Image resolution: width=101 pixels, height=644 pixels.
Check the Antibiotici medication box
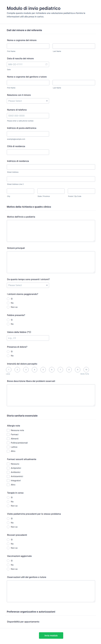[8, 472]
